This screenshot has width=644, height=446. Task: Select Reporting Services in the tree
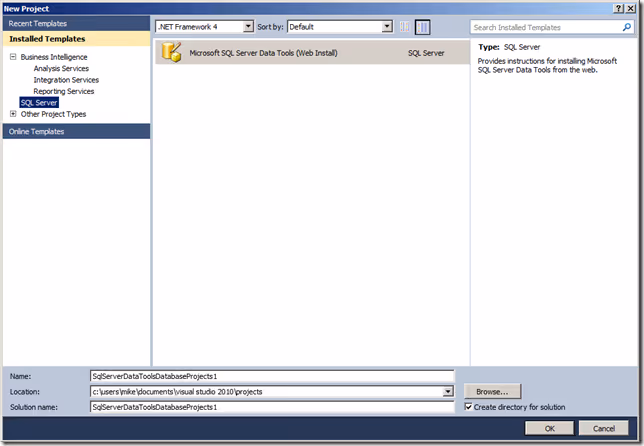(x=64, y=91)
